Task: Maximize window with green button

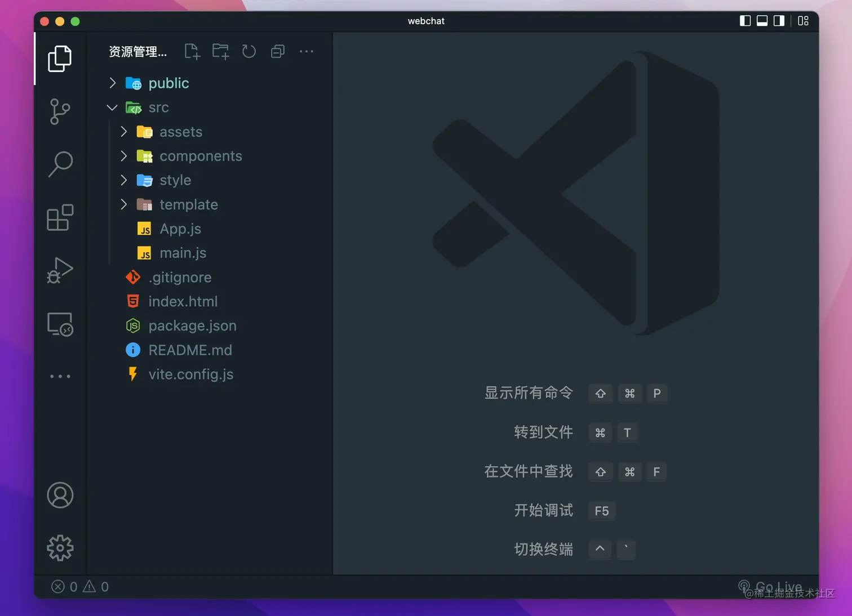Action: [75, 21]
